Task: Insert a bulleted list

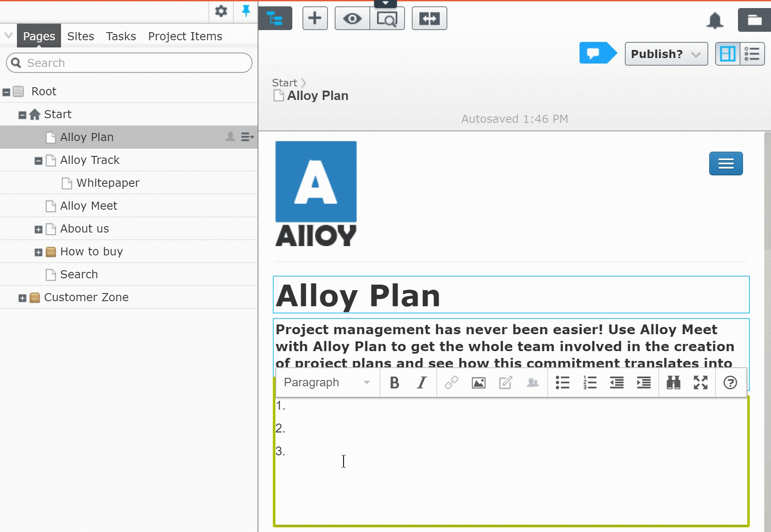Action: pyautogui.click(x=562, y=383)
